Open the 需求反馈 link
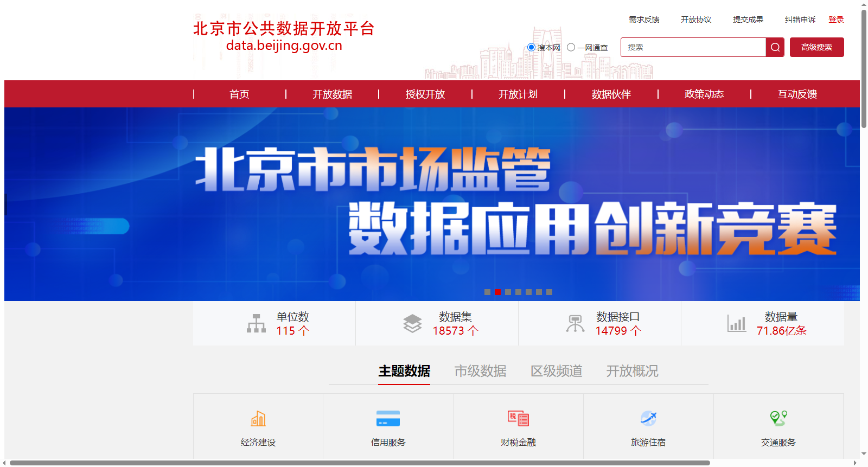Viewport: 868px width, 467px height. (x=644, y=20)
